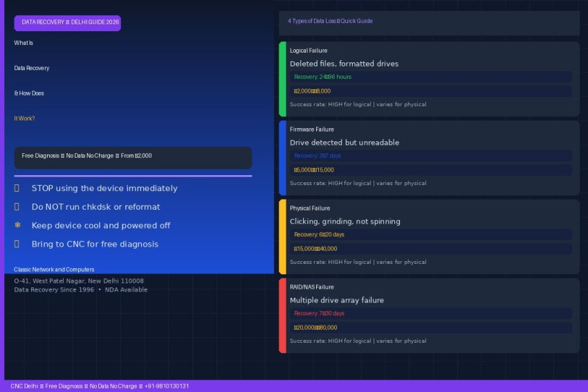Click the blue Firmware Failure color bar
This screenshot has width=588, height=392.
pyautogui.click(x=282, y=158)
